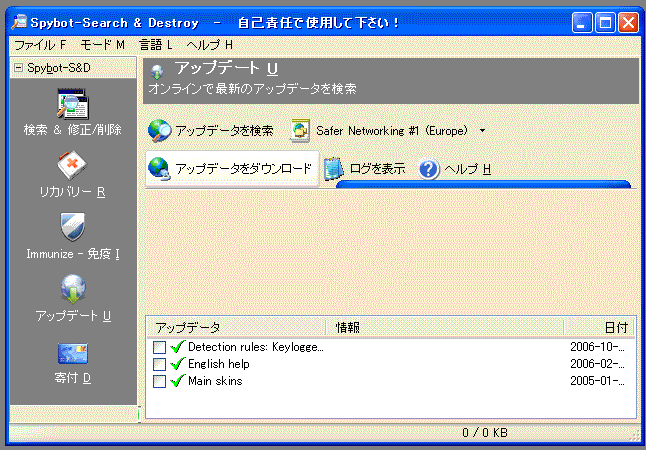Click the 寄付 D sidebar label
Viewport: 646px width, 450px height.
(x=73, y=378)
